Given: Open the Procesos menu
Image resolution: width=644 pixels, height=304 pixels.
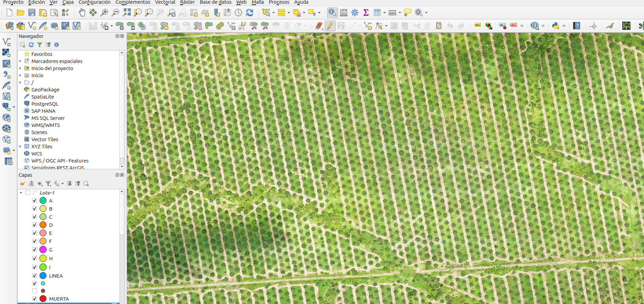Looking at the screenshot, I should click(x=279, y=2).
